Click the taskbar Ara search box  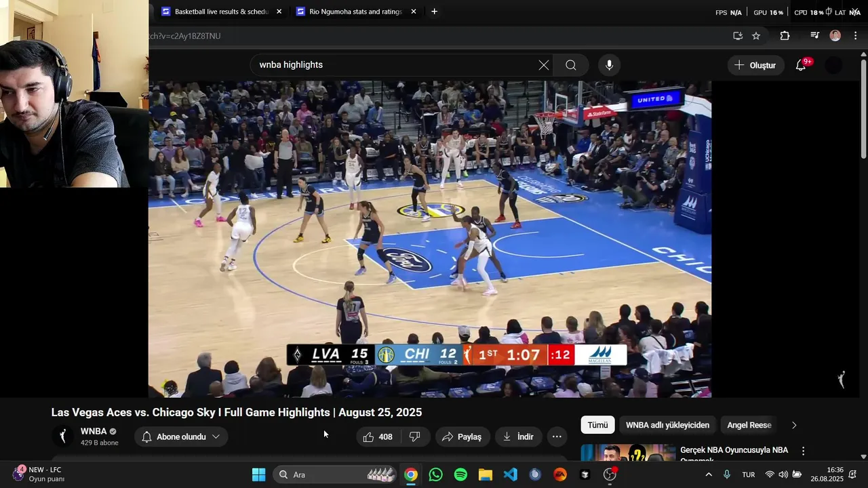[336, 474]
